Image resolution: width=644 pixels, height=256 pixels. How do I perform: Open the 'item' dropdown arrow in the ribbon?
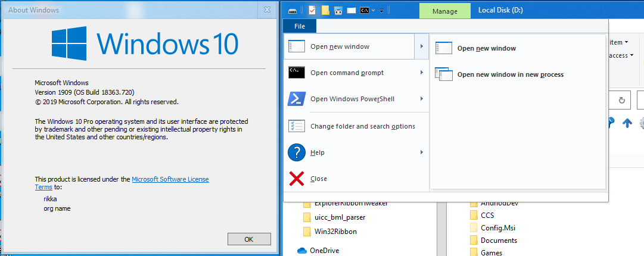tap(626, 42)
